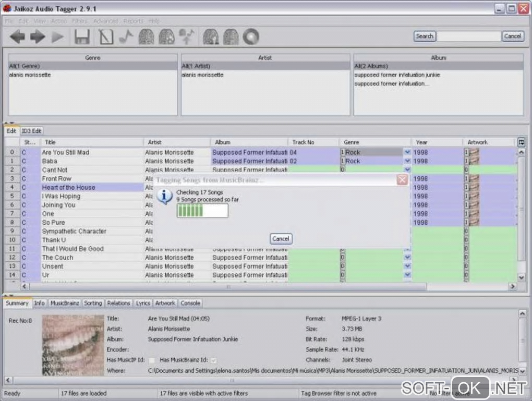Click artwork thumbnail in Front Row row

tap(474, 178)
